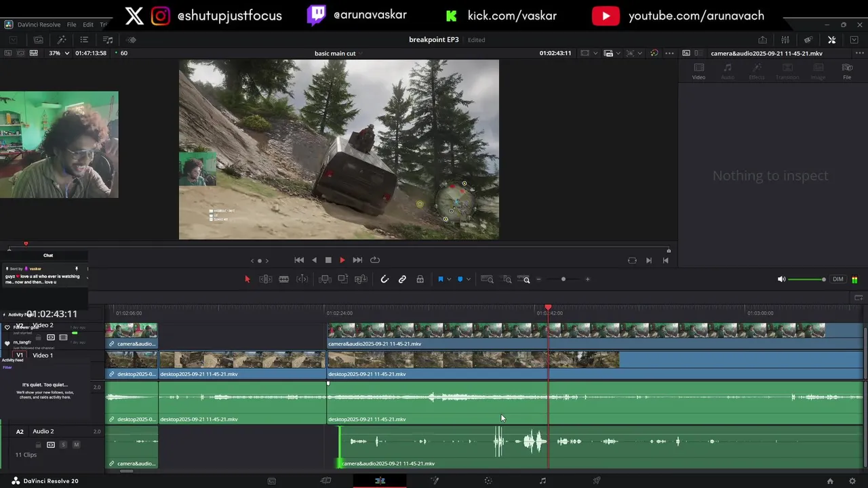Adjust the green monitor volume slider
Screen dimensions: 868x488
tap(807, 279)
